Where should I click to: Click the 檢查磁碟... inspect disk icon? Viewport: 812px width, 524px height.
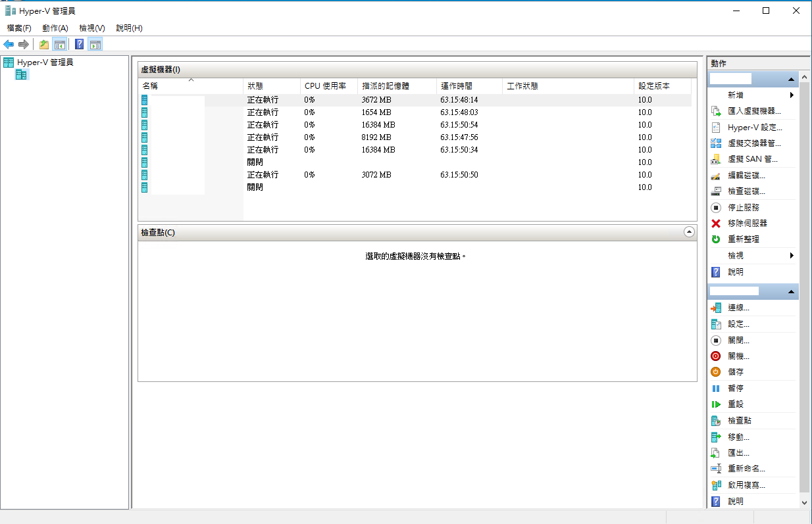coord(716,191)
